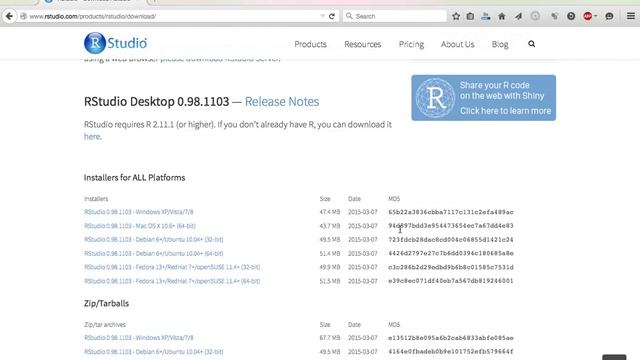Open the Products menu

(310, 44)
